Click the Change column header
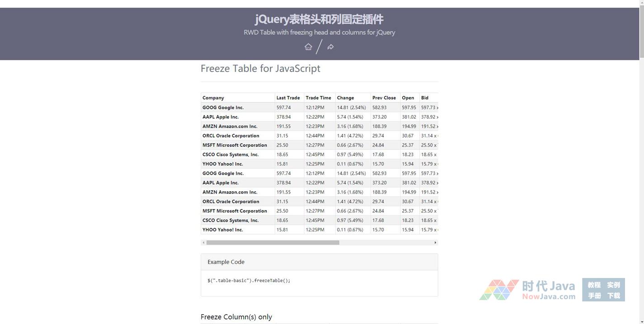This screenshot has height=324, width=644. [x=345, y=98]
